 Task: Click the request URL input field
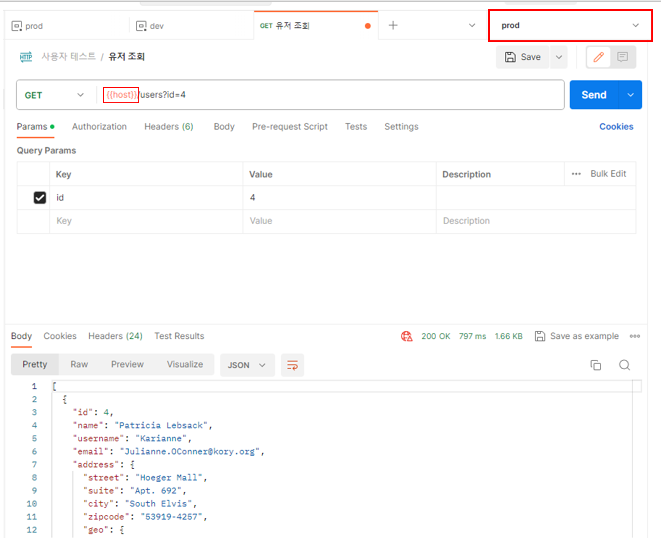click(x=330, y=95)
